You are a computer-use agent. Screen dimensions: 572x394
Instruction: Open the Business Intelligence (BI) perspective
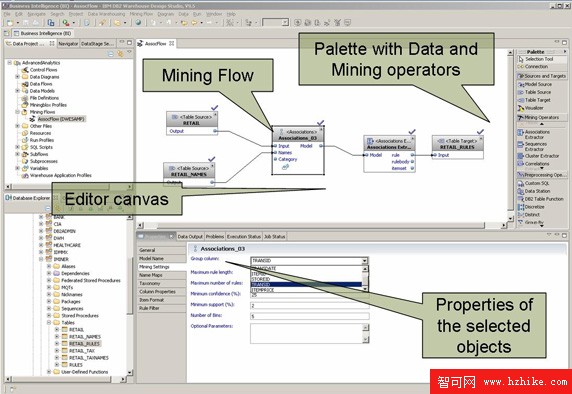[x=42, y=33]
